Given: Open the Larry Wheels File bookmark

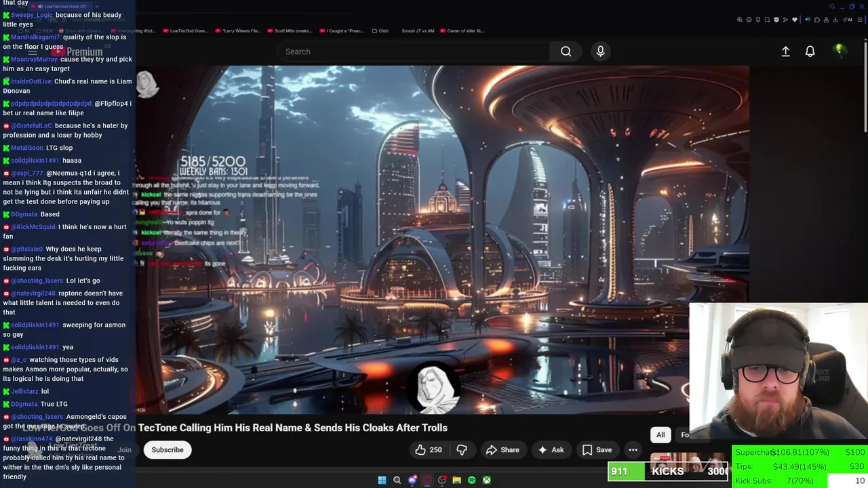Looking at the screenshot, I should (237, 30).
